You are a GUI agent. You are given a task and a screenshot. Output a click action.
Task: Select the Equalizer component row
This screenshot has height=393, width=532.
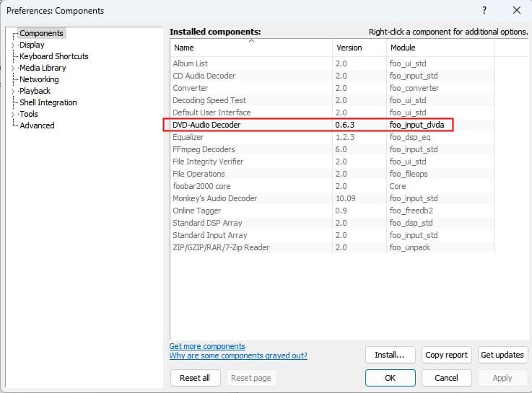(333, 137)
